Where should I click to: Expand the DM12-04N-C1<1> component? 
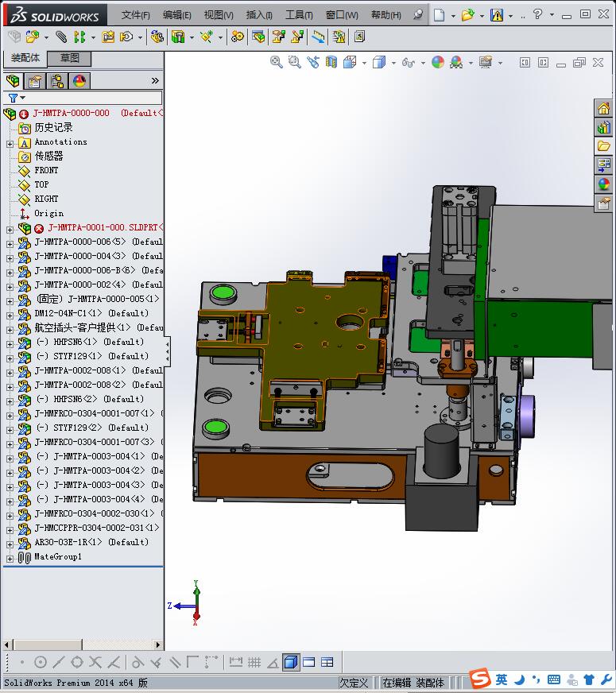coord(10,316)
